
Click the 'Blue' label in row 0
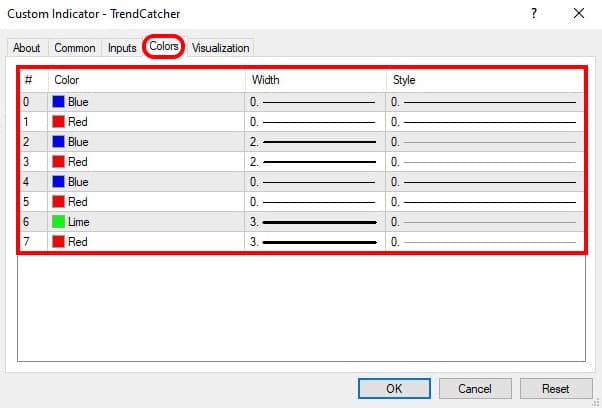pyautogui.click(x=78, y=102)
